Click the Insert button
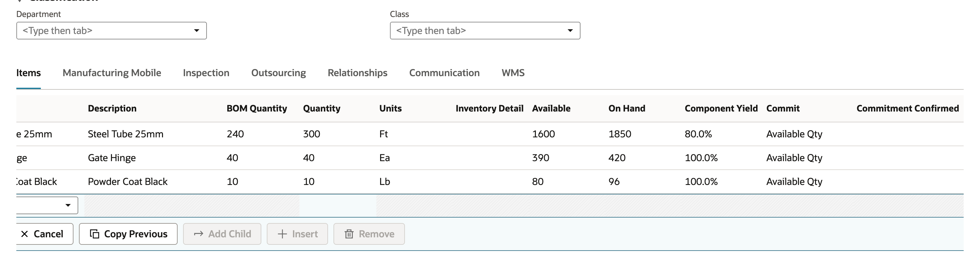 [297, 234]
